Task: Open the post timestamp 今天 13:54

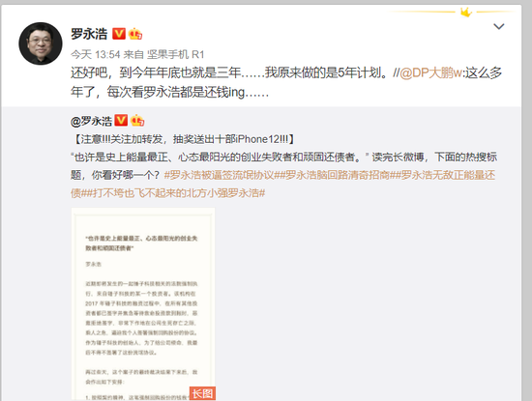Action: [x=96, y=54]
